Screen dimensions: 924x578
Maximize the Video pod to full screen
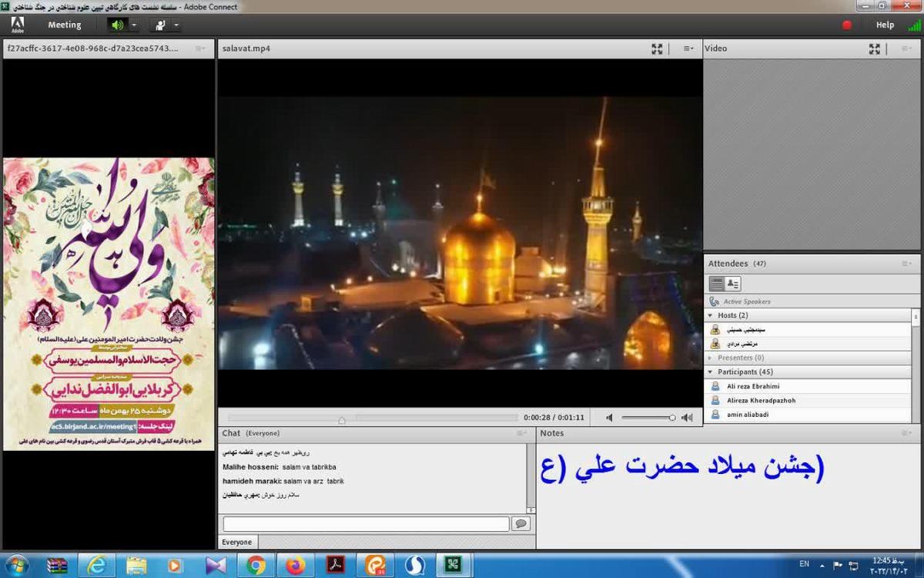pos(874,49)
